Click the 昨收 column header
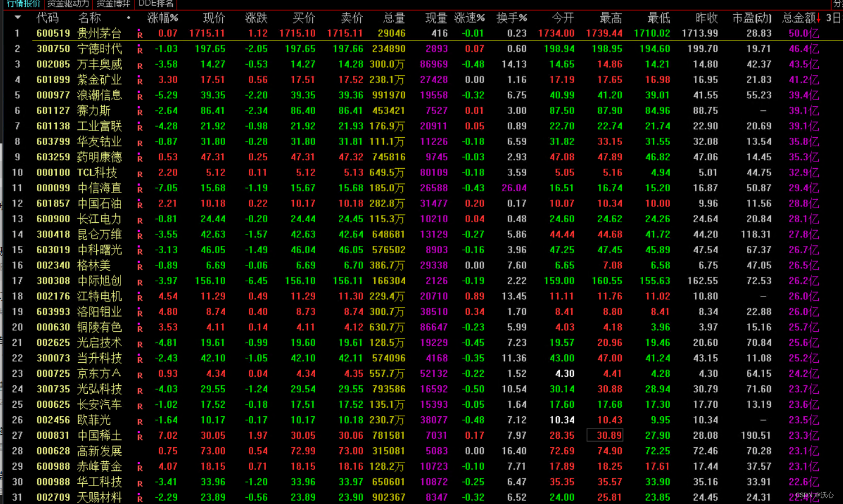 (x=707, y=18)
